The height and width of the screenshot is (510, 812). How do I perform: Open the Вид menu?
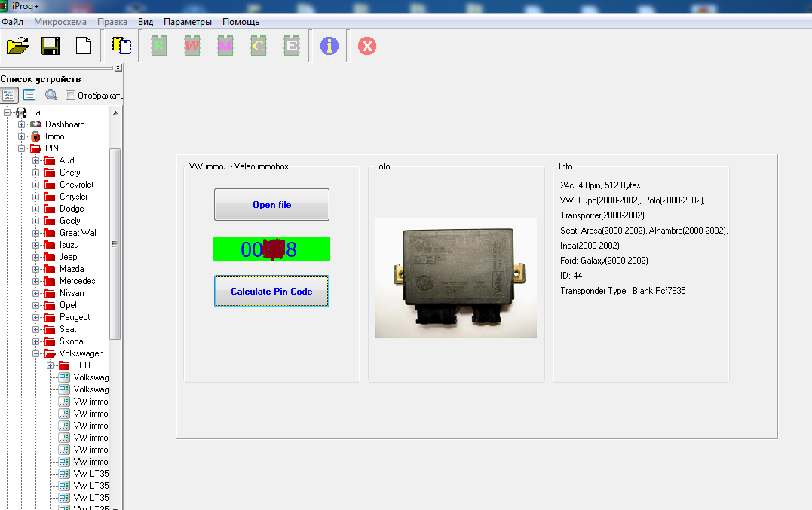coord(146,22)
